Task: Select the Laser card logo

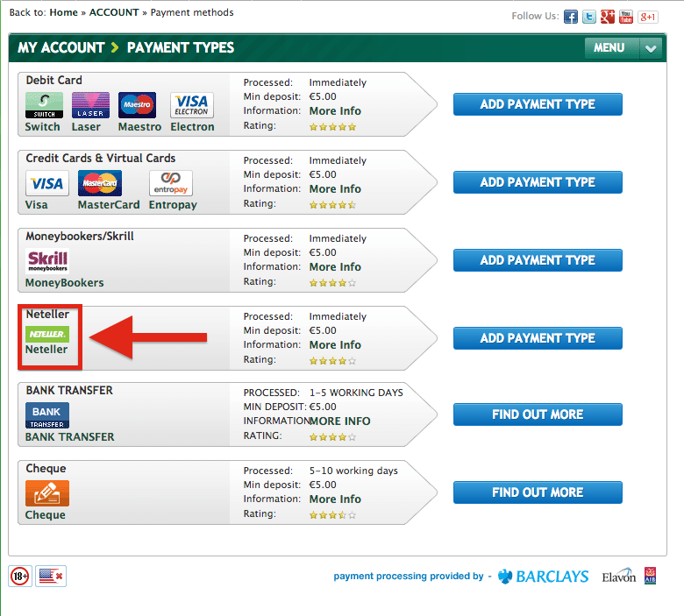Action: click(90, 105)
